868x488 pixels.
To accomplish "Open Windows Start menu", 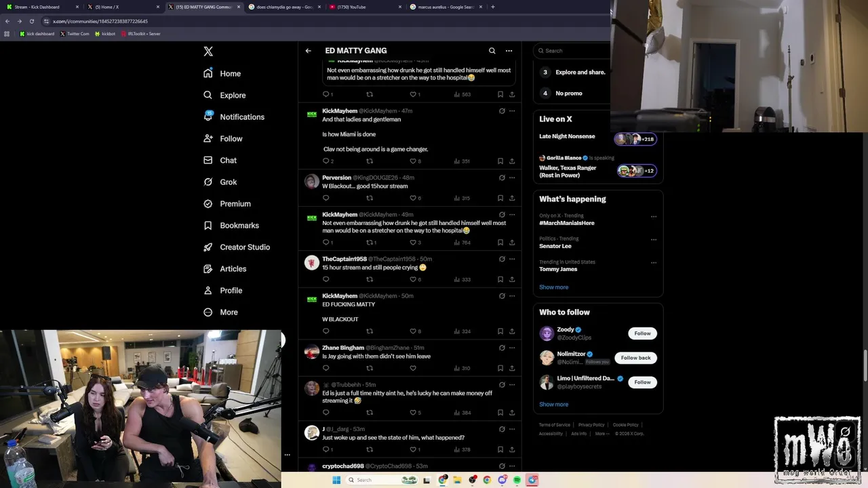I will (336, 480).
